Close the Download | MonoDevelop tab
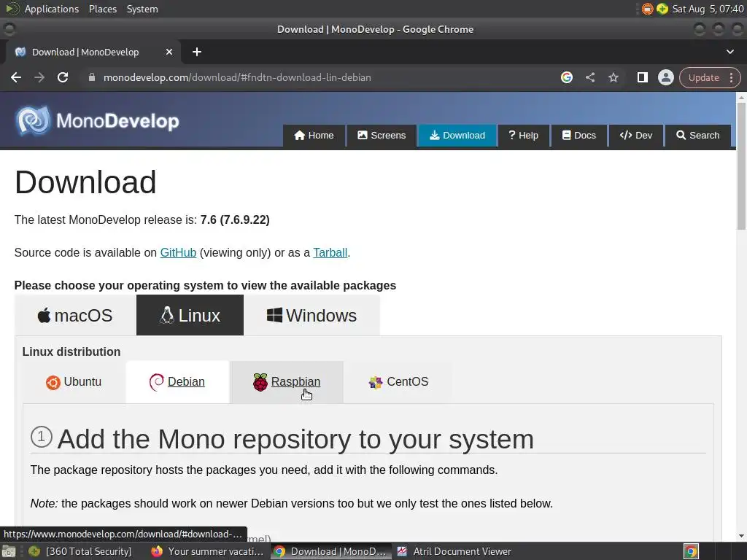Screen dimensions: 747x560 tap(169, 52)
